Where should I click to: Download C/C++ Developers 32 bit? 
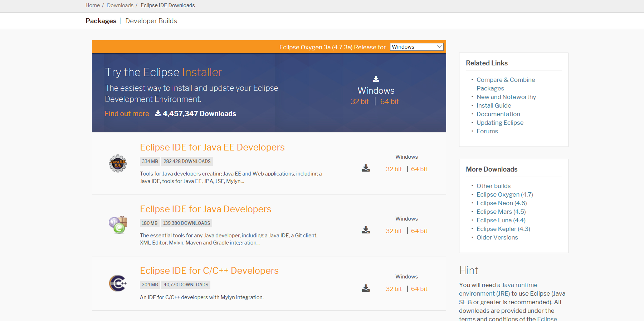(394, 289)
